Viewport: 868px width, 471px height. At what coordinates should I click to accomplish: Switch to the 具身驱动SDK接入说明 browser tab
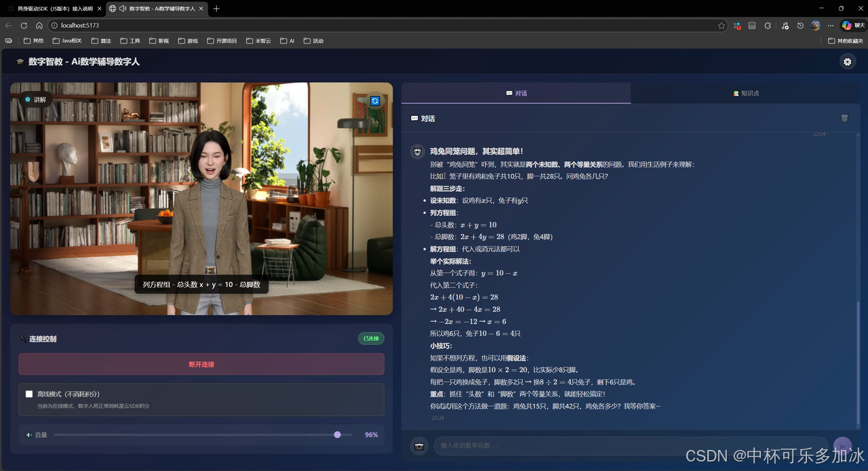click(54, 9)
